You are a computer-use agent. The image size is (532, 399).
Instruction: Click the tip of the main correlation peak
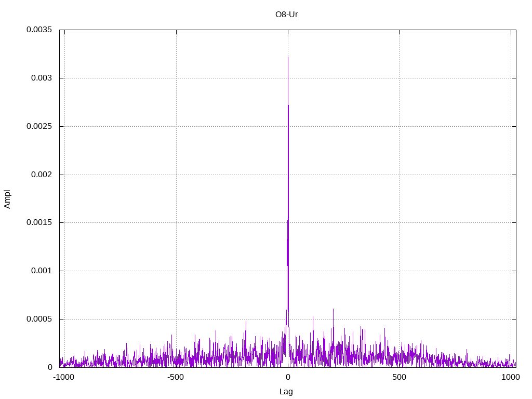point(288,57)
